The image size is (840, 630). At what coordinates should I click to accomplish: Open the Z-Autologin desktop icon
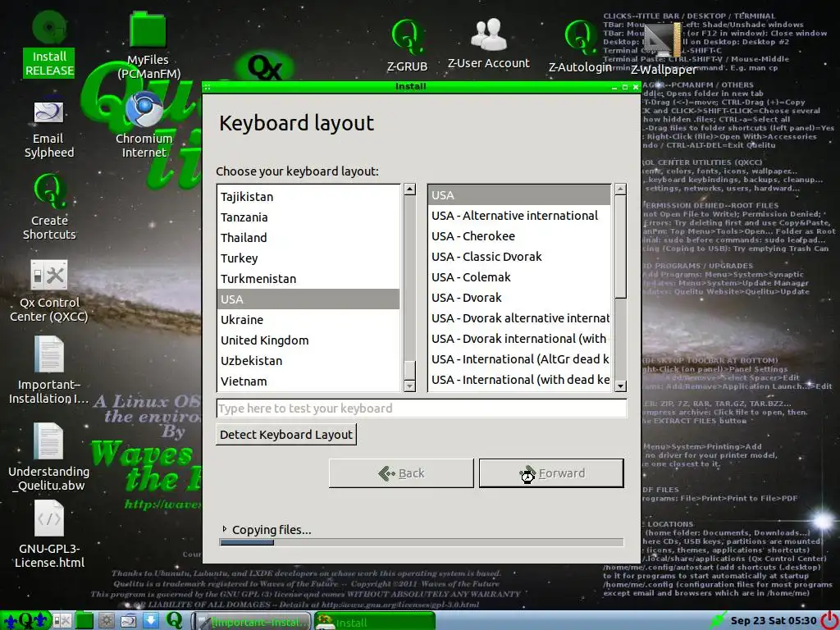pyautogui.click(x=580, y=46)
